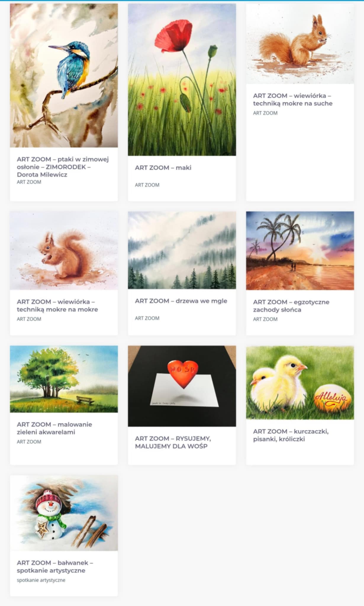
Task: Select 'spotkanie artystyczne' category under bałwanek
Action: pos(41,580)
